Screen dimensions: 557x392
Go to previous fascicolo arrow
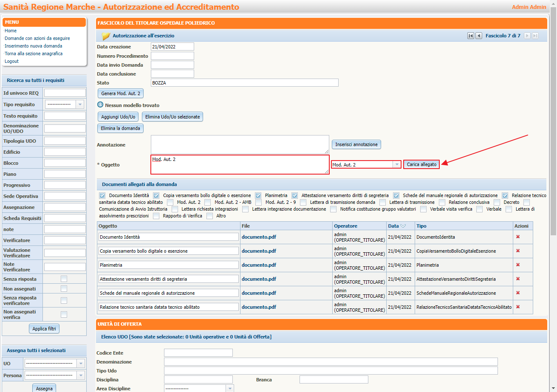click(x=479, y=36)
